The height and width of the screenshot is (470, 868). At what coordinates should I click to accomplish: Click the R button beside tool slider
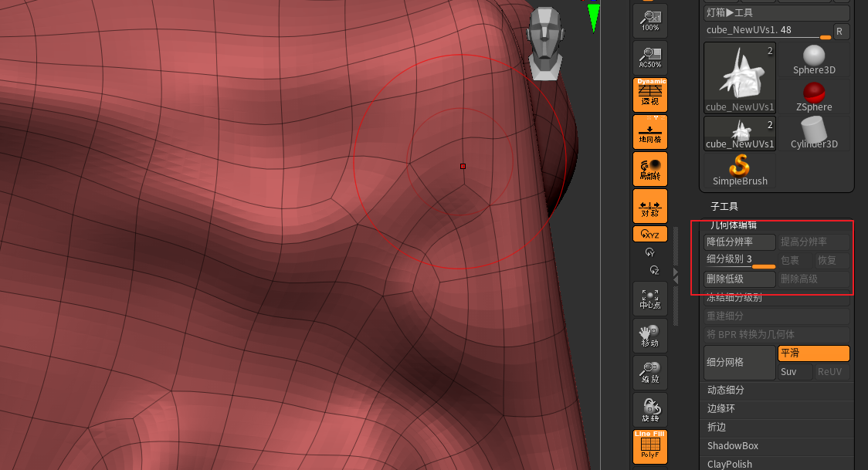[840, 32]
